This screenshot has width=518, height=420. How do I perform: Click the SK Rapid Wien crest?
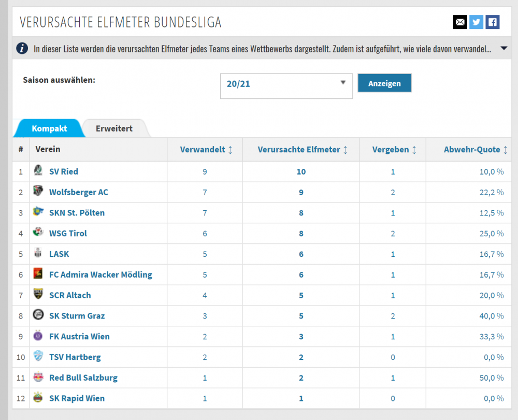(x=38, y=397)
